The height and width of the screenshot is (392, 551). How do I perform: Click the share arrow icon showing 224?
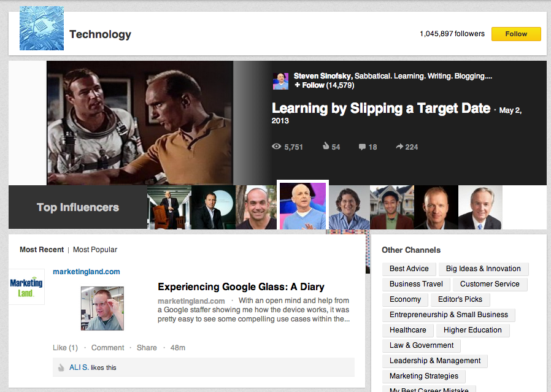pyautogui.click(x=399, y=147)
